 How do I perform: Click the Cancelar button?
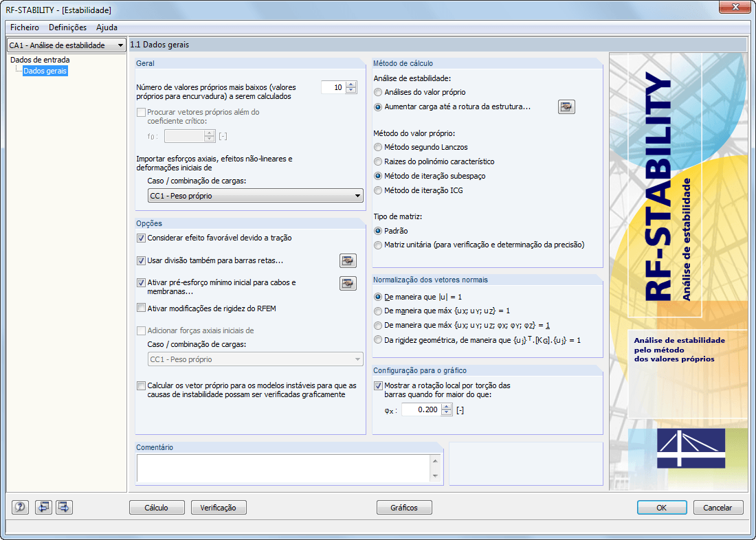tap(718, 507)
